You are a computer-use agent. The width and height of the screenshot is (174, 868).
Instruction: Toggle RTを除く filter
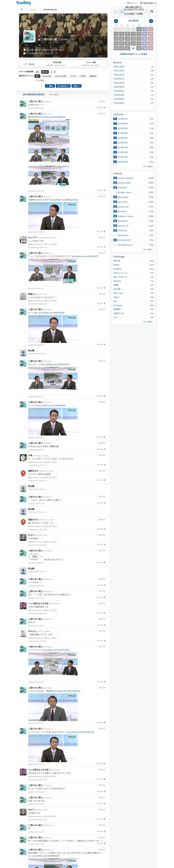point(83,76)
